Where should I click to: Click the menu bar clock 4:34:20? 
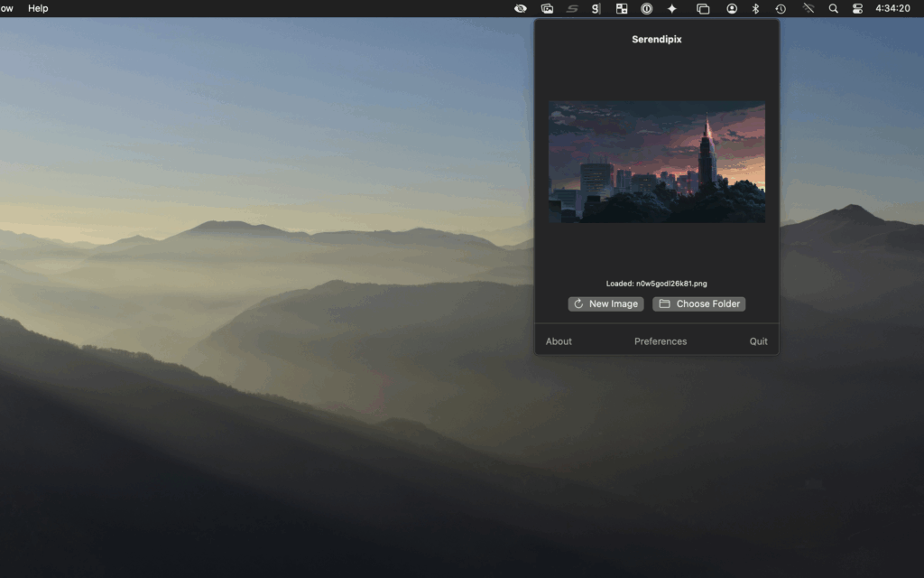pos(892,8)
